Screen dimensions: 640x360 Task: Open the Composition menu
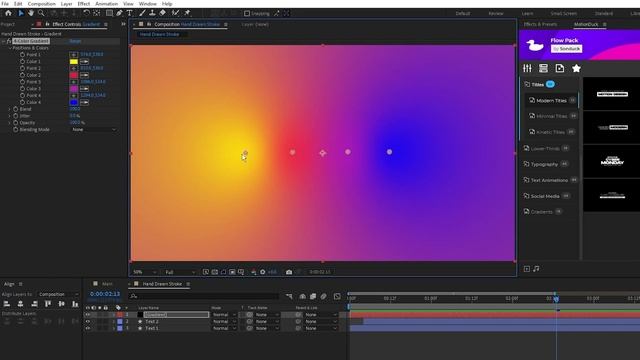[42, 4]
